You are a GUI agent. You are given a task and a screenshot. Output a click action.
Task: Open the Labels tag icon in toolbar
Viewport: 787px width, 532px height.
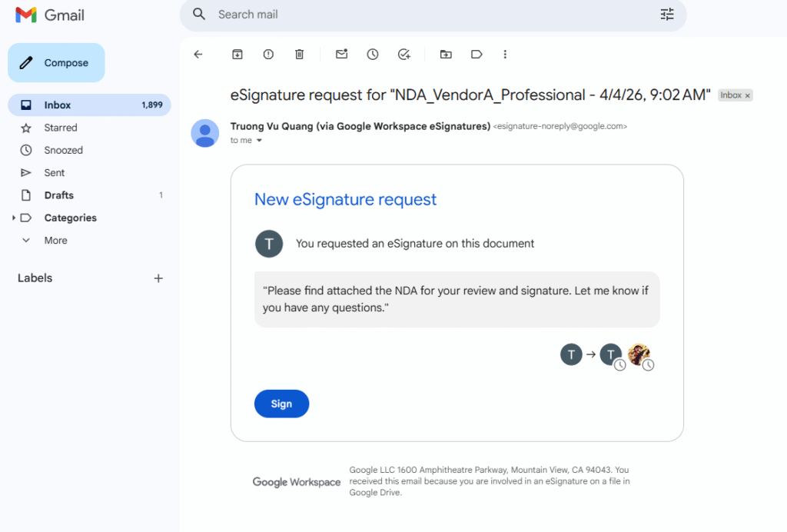[477, 55]
